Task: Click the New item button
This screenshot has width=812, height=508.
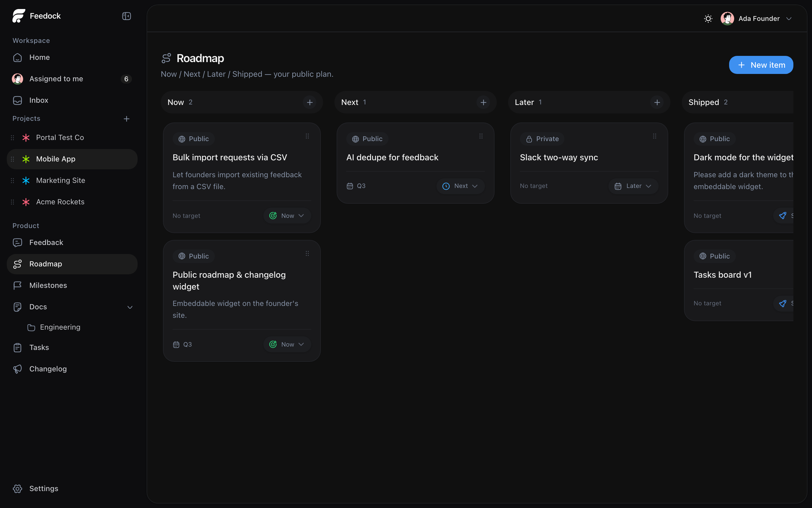Action: (761, 65)
